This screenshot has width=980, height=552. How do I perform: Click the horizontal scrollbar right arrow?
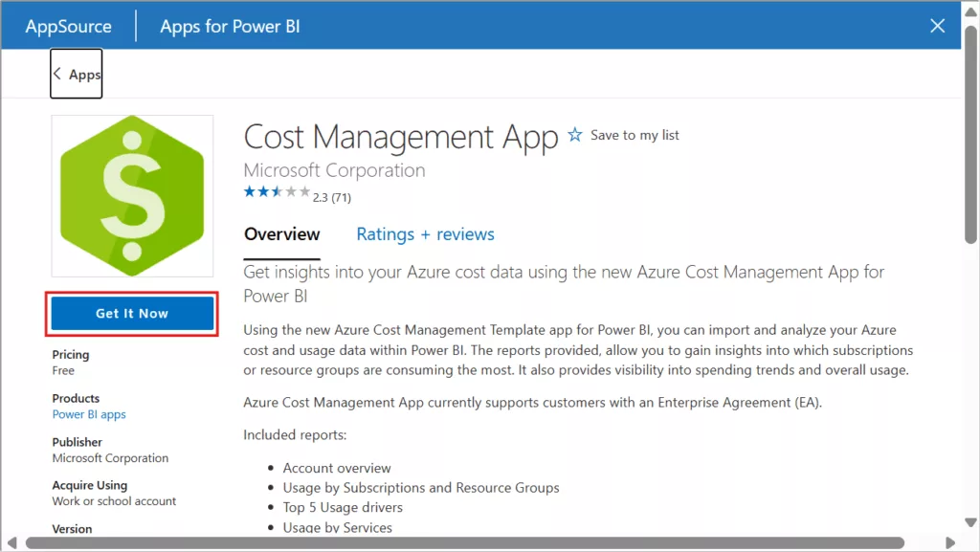coord(950,542)
